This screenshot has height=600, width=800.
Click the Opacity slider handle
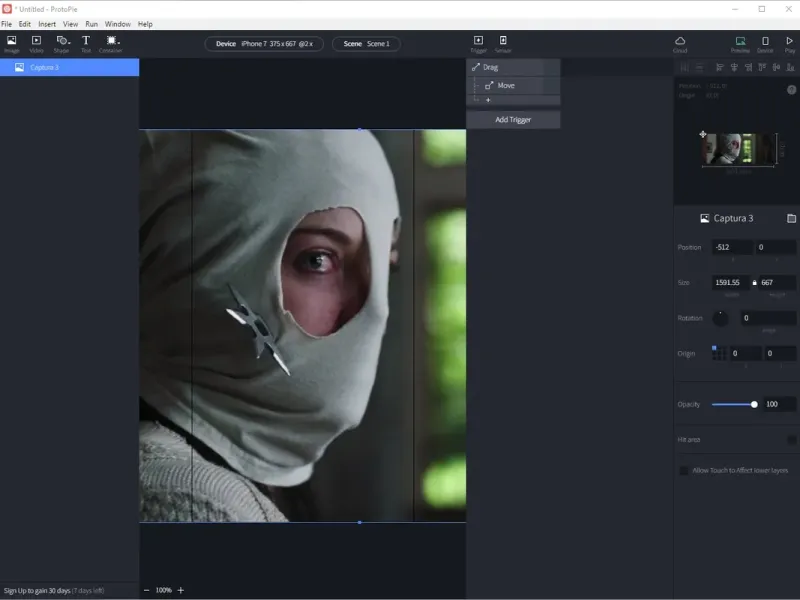(754, 404)
